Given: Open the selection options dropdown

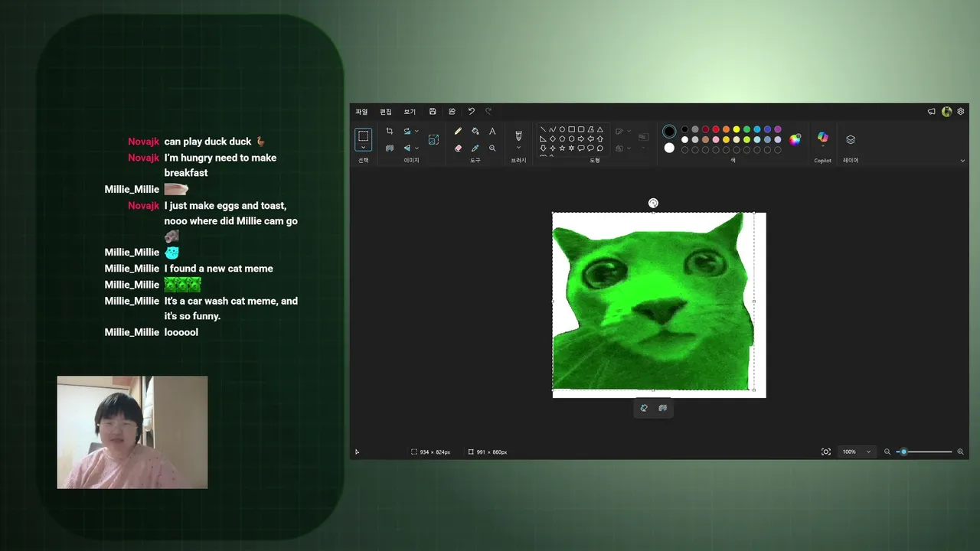Looking at the screenshot, I should pos(364,147).
